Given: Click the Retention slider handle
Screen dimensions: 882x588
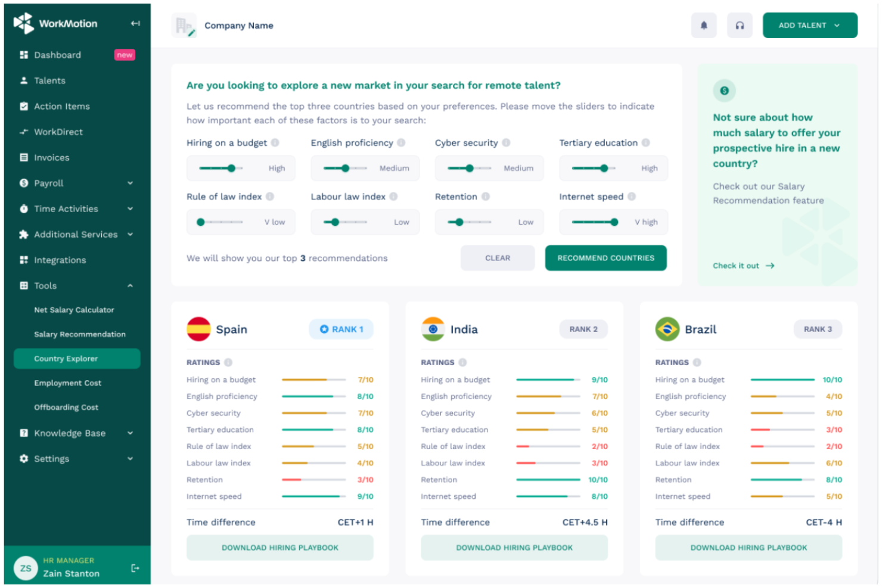Looking at the screenshot, I should pyautogui.click(x=459, y=222).
